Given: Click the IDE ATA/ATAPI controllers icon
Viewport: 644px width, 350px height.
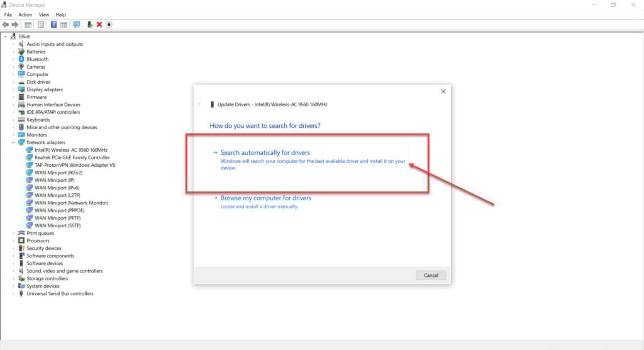Looking at the screenshot, I should [x=21, y=112].
